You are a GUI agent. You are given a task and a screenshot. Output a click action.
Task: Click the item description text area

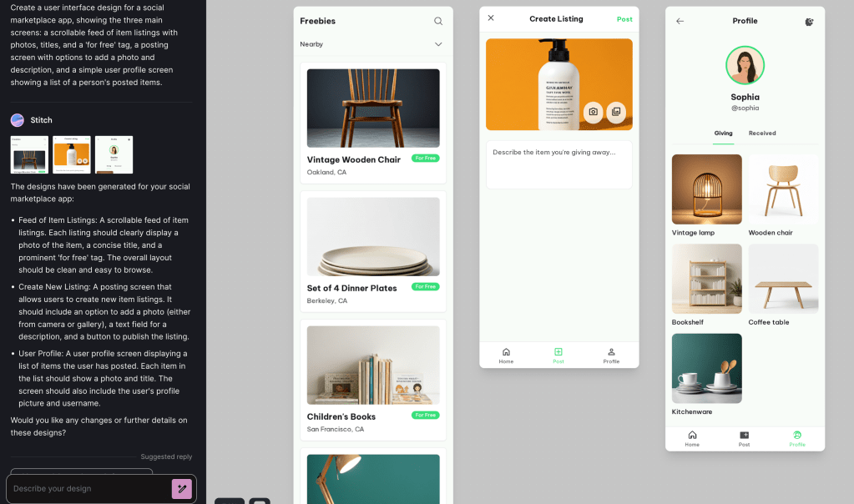coord(558,165)
